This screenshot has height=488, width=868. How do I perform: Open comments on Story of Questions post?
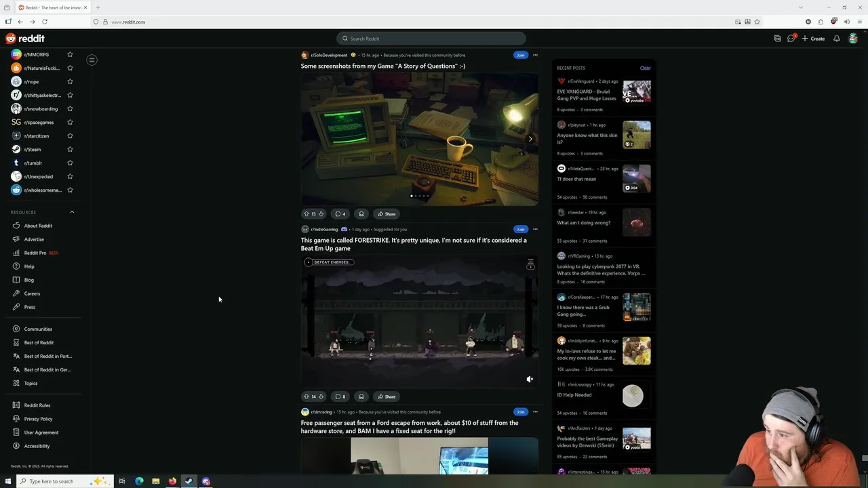tap(340, 214)
